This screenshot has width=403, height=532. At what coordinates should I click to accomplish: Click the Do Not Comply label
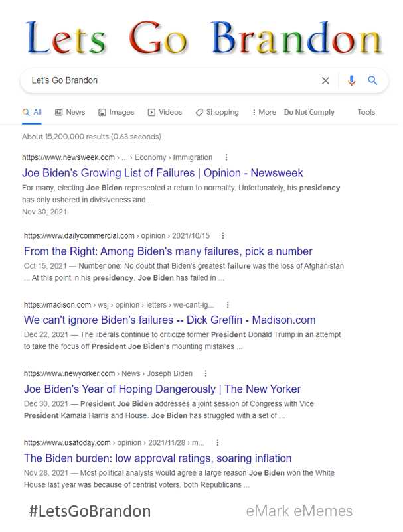pos(309,112)
